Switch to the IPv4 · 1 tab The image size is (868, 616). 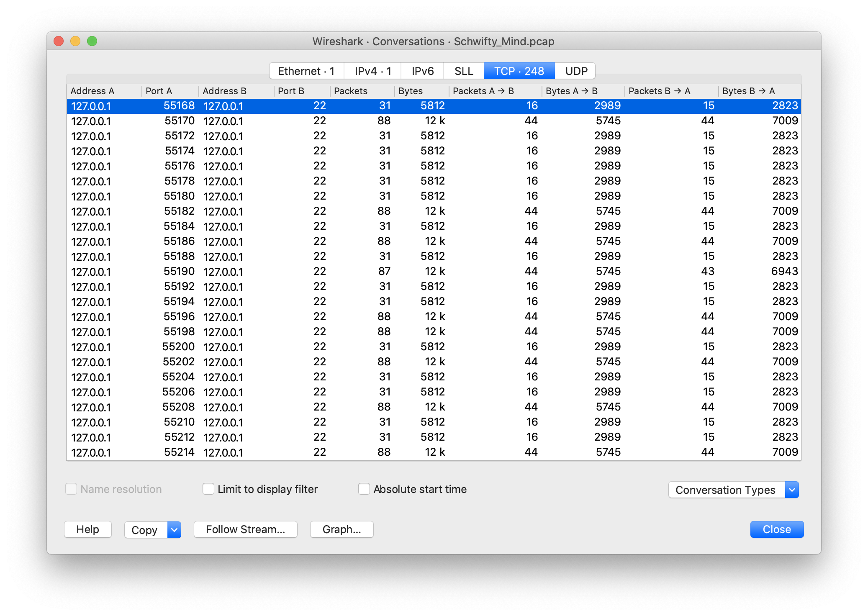click(x=372, y=71)
